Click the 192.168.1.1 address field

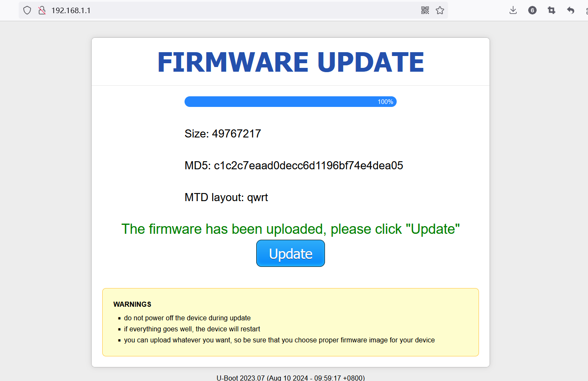[x=233, y=10]
